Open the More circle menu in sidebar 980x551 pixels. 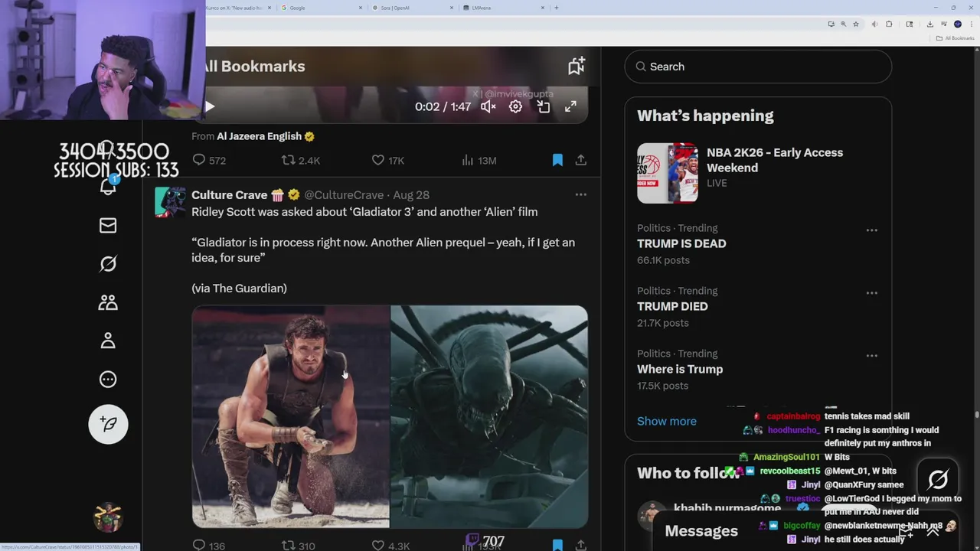(x=108, y=379)
